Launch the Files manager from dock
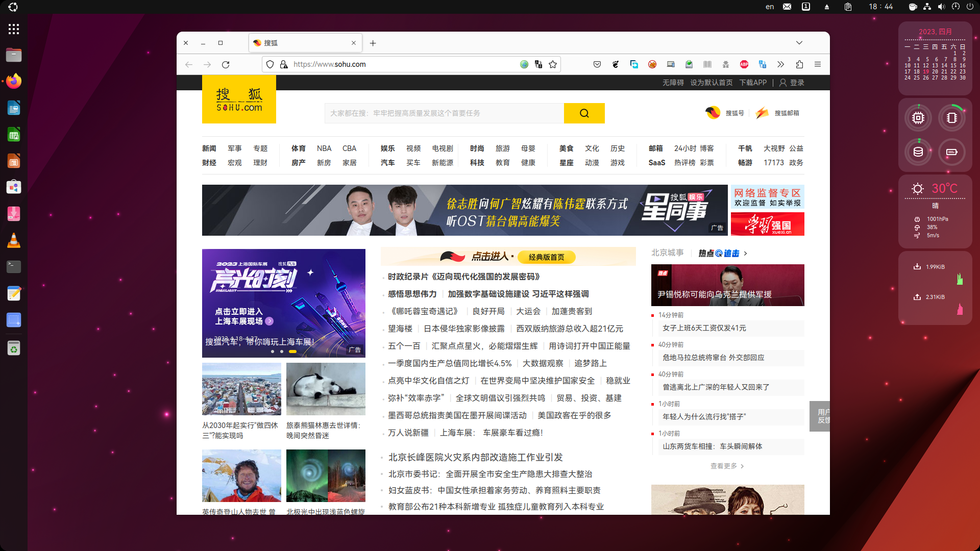This screenshot has height=551, width=980. [x=14, y=55]
